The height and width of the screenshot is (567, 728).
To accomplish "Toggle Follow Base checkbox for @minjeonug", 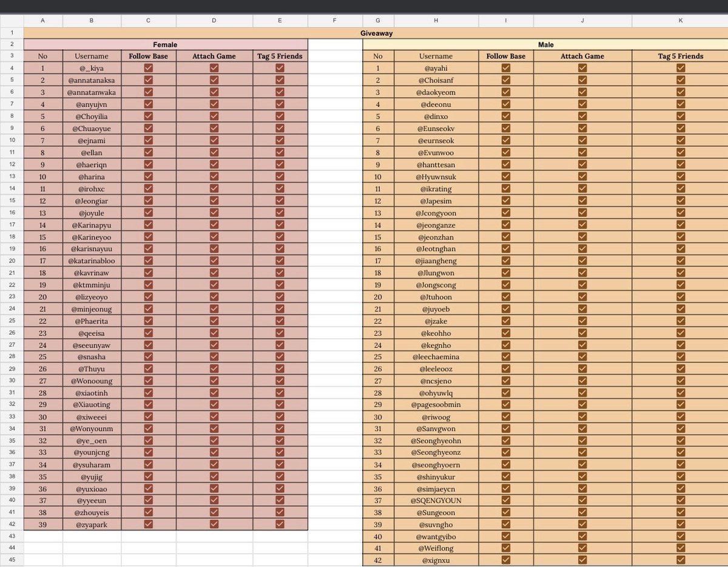I will tap(149, 308).
